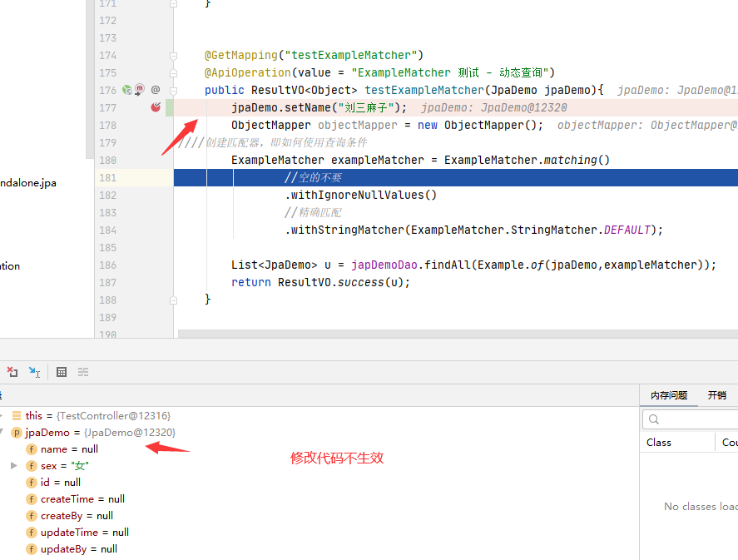This screenshot has height=560, width=738.
Task: Click the field icon beside id
Action: click(x=31, y=483)
